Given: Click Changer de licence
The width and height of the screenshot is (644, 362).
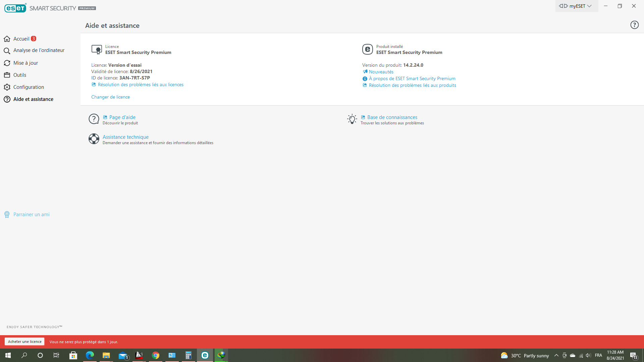Looking at the screenshot, I should tap(110, 97).
